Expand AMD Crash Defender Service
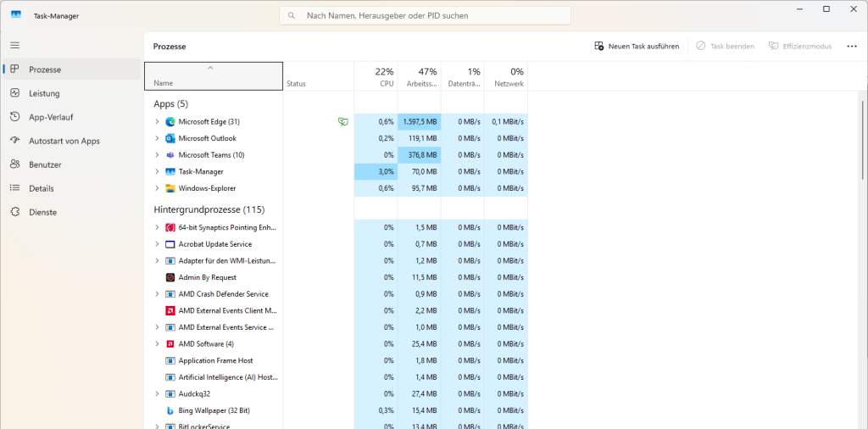The image size is (868, 429). point(157,294)
